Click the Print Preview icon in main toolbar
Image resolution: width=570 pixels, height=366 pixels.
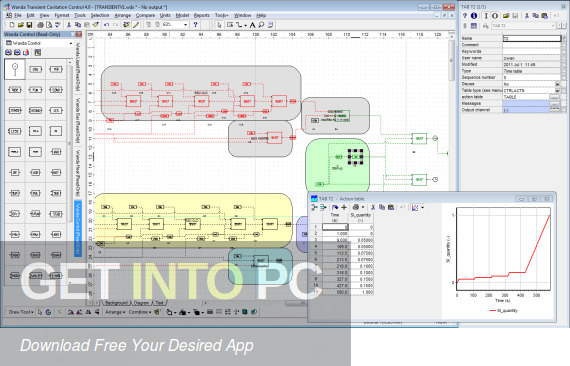pyautogui.click(x=49, y=25)
